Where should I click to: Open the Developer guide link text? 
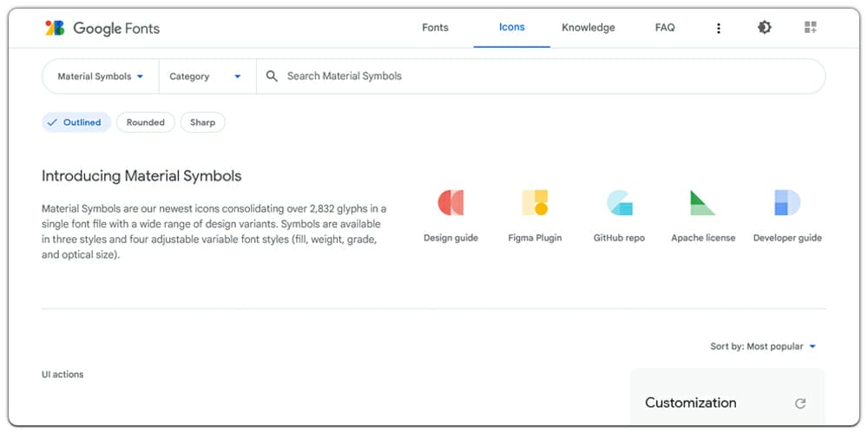pyautogui.click(x=787, y=238)
